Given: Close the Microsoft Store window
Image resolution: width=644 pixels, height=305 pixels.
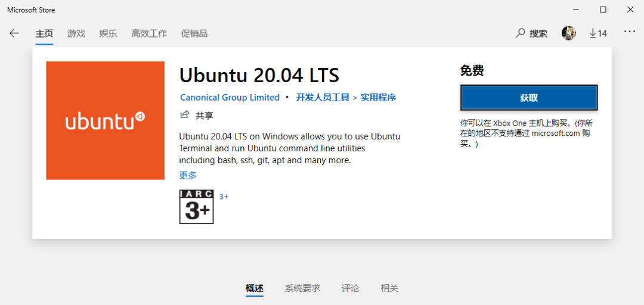Looking at the screenshot, I should pyautogui.click(x=630, y=10).
